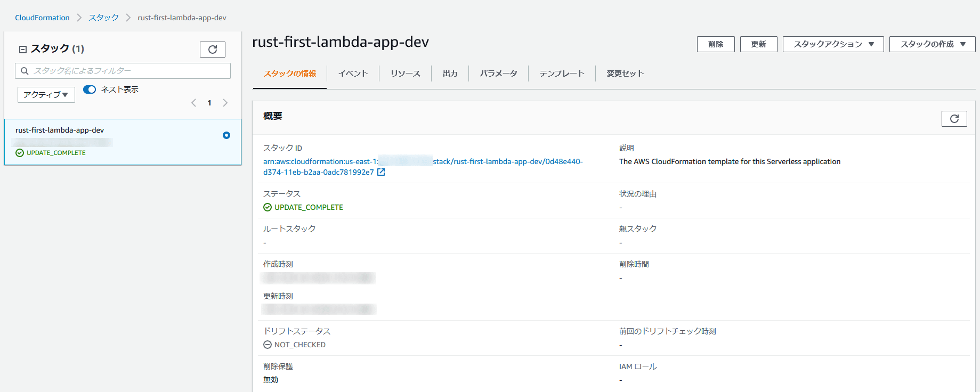Open the template tab
The width and height of the screenshot is (980, 392).
tap(562, 73)
